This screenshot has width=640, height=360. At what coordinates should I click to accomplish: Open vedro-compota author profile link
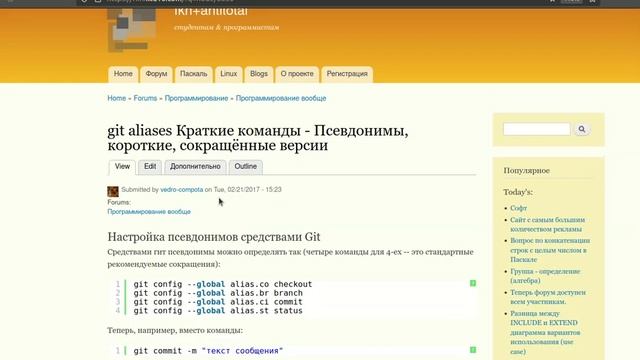click(x=182, y=190)
